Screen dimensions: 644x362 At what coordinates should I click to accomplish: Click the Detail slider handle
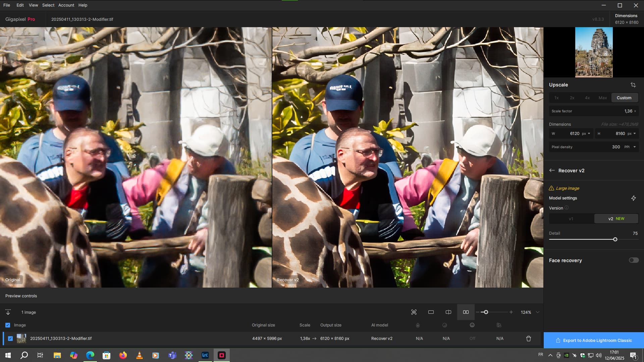(x=615, y=239)
